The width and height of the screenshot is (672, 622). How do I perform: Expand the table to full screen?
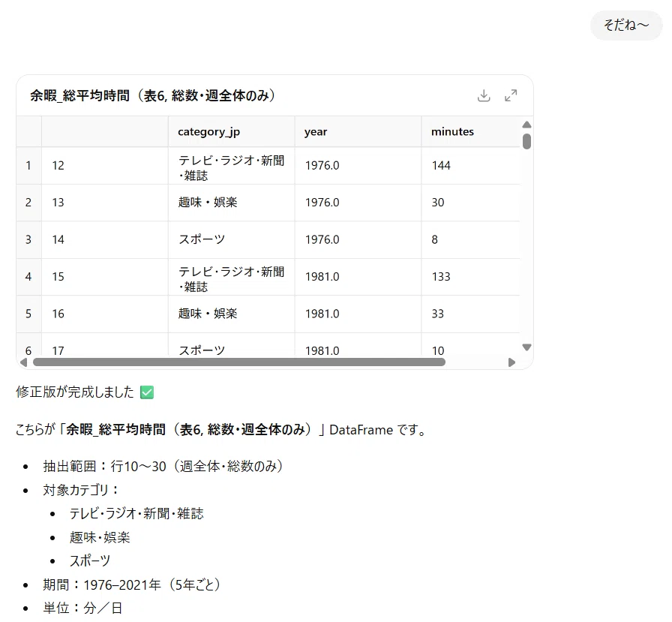click(511, 95)
